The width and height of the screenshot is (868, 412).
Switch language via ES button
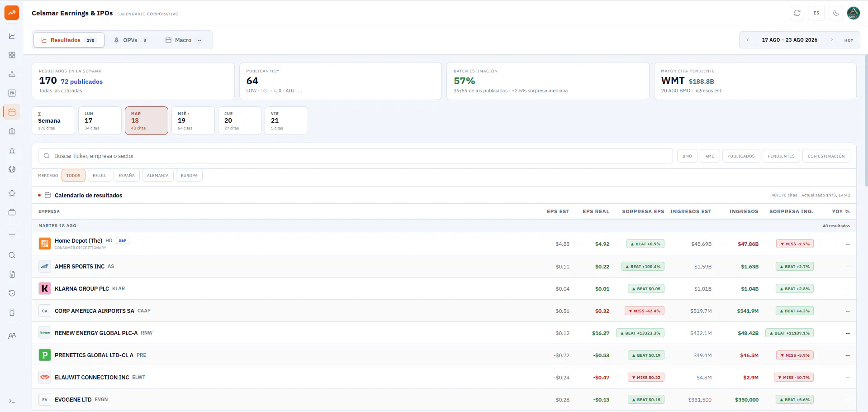coord(816,13)
